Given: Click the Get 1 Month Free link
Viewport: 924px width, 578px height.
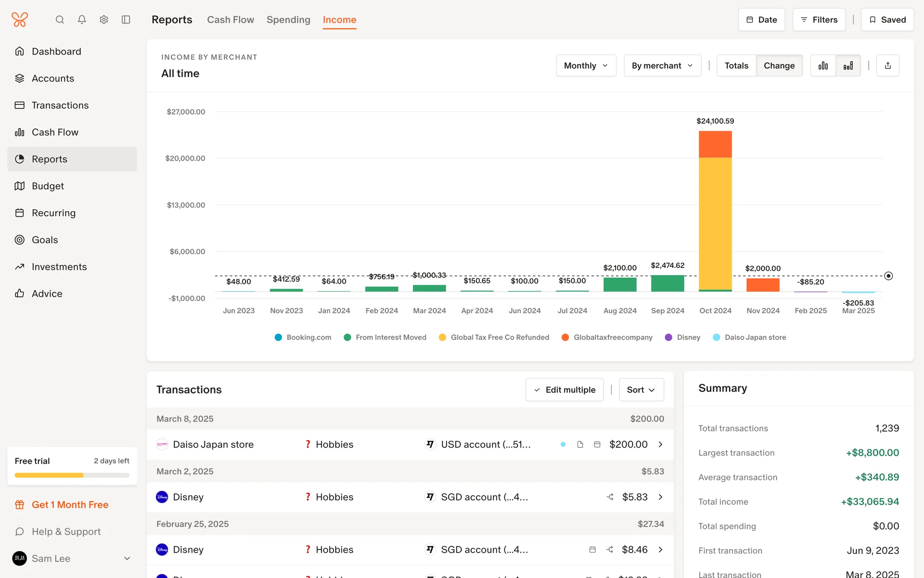Looking at the screenshot, I should click(70, 504).
